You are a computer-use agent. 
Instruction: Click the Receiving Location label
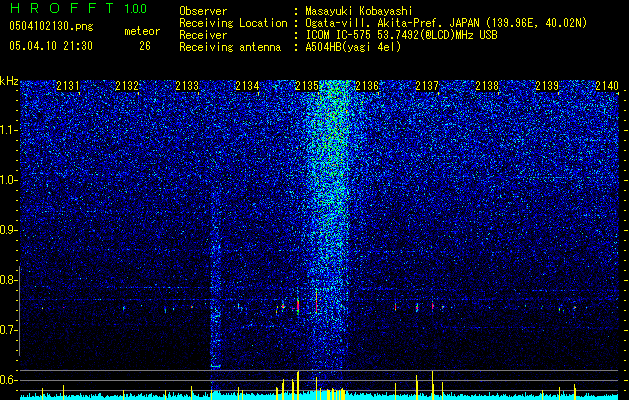coord(233,23)
